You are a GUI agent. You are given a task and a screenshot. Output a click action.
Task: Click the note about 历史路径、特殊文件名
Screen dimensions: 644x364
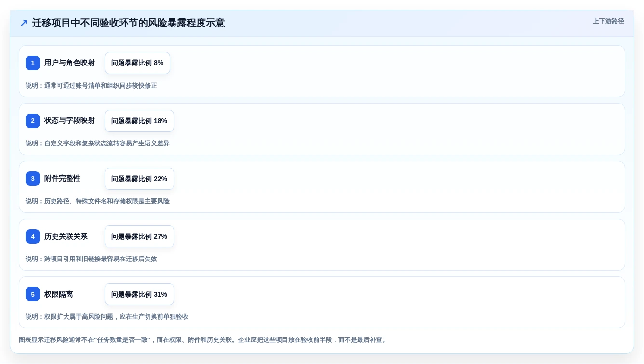(x=97, y=201)
